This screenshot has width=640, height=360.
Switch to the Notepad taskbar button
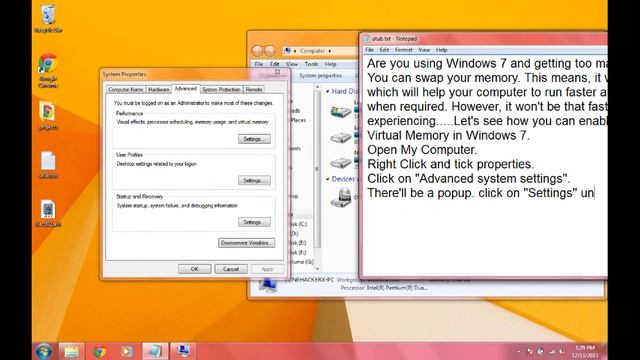[x=155, y=351]
